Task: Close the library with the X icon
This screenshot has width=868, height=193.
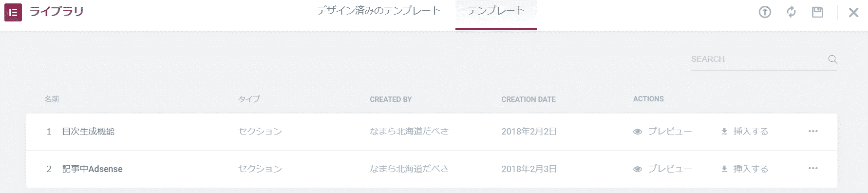Action: (x=853, y=13)
